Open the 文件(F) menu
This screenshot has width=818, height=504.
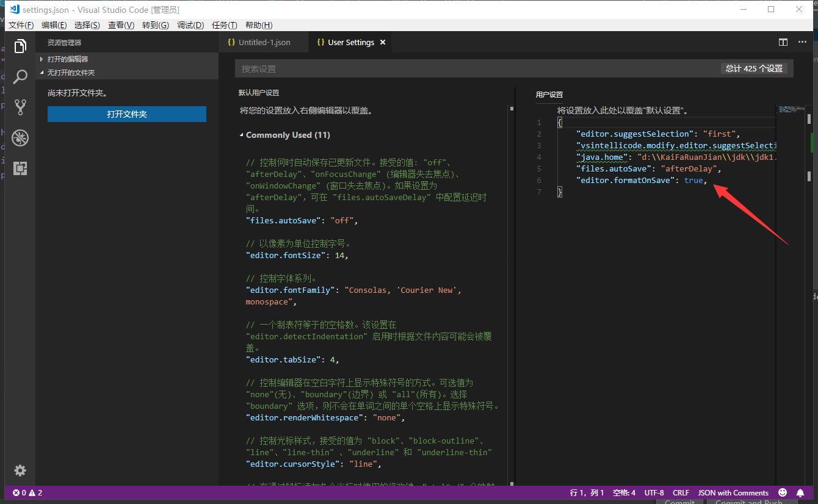tap(21, 25)
